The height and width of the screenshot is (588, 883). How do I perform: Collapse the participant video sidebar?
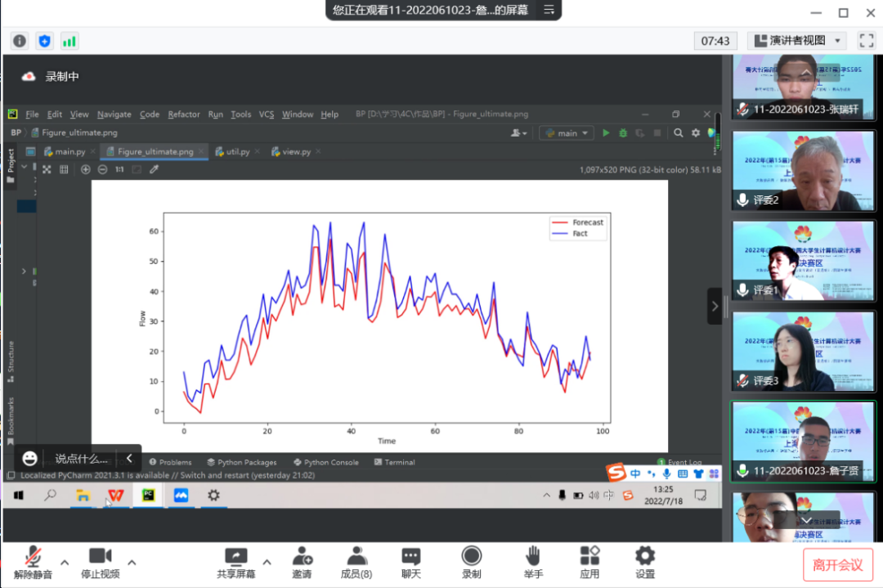pyautogui.click(x=715, y=306)
